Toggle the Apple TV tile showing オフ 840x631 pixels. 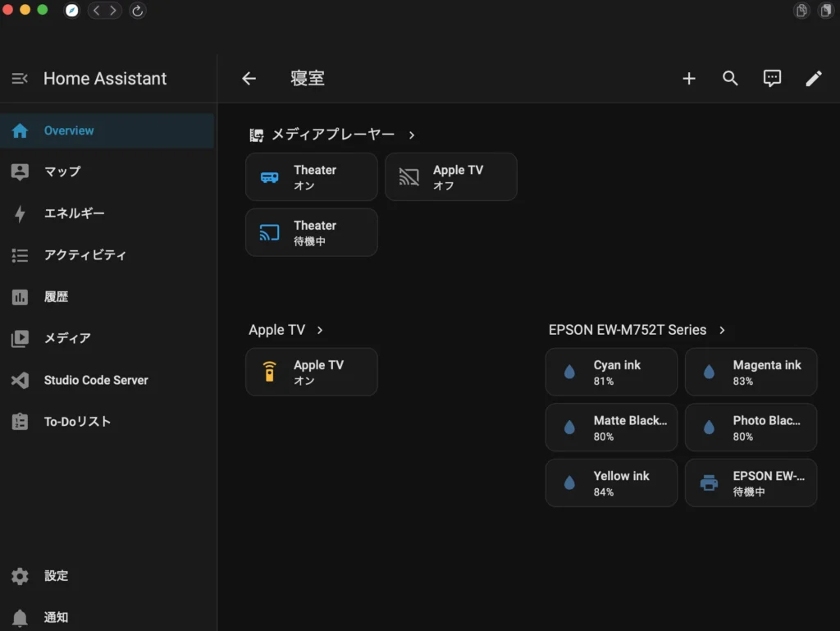tap(451, 177)
